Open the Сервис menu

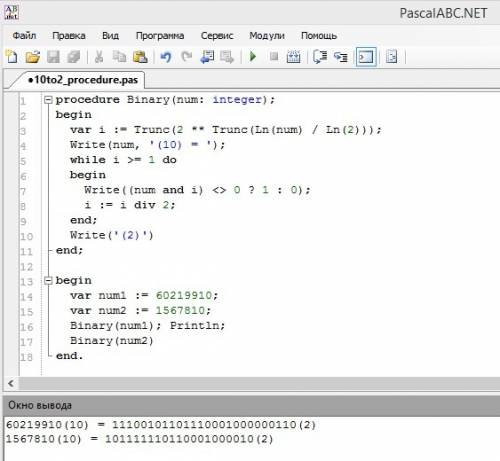coord(217,35)
